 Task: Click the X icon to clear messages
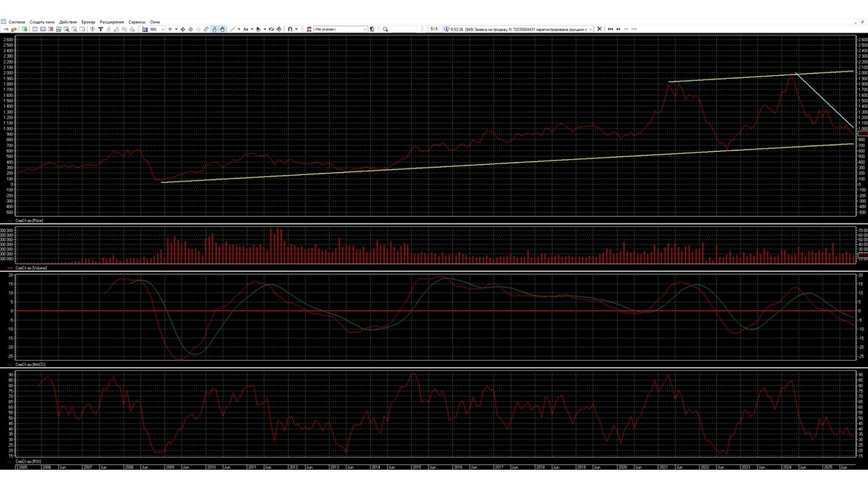click(x=599, y=29)
